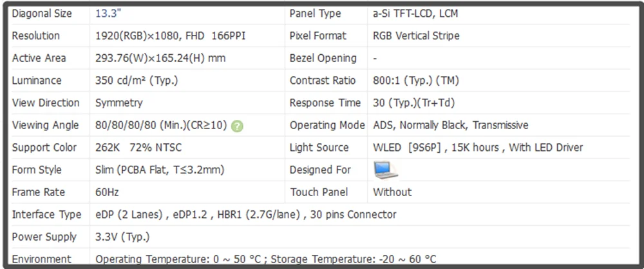Click the Form Style Slim value

(160, 170)
